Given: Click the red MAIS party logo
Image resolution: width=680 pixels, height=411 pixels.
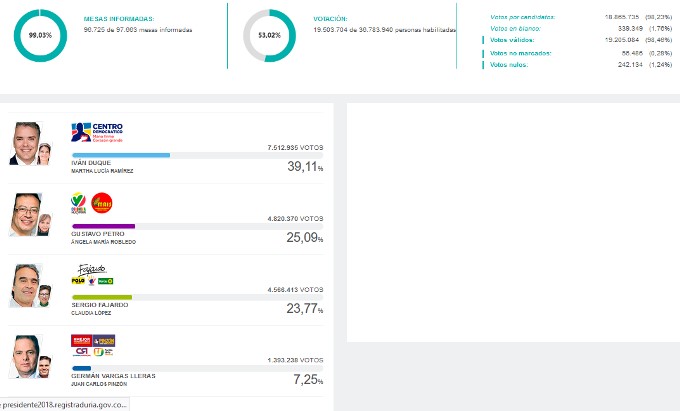Looking at the screenshot, I should point(102,204).
